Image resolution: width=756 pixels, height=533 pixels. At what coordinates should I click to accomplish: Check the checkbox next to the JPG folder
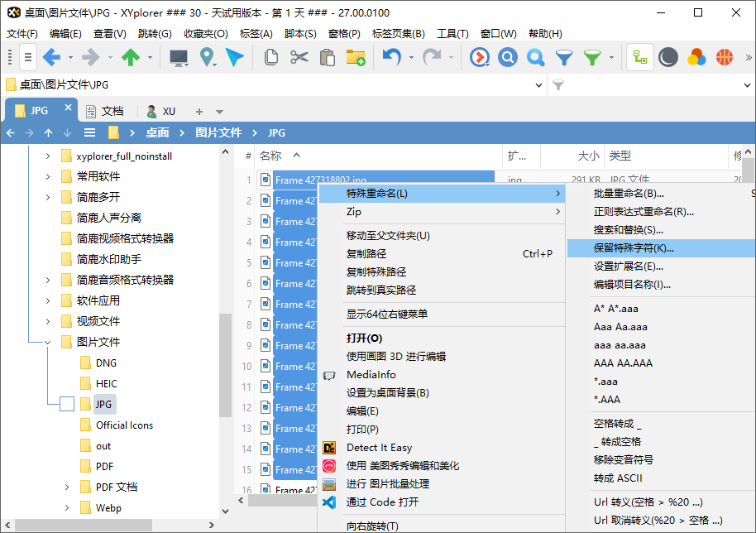[x=66, y=404]
